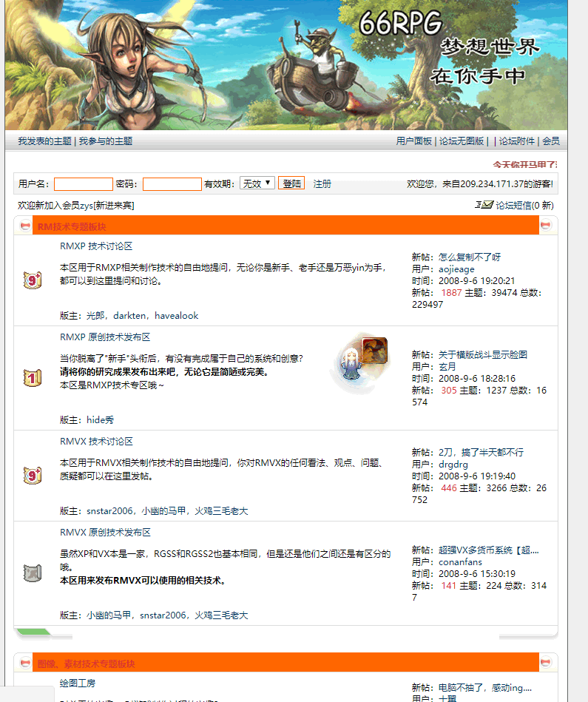
Task: Click the 论坛短信 envelope icon
Action: [484, 205]
